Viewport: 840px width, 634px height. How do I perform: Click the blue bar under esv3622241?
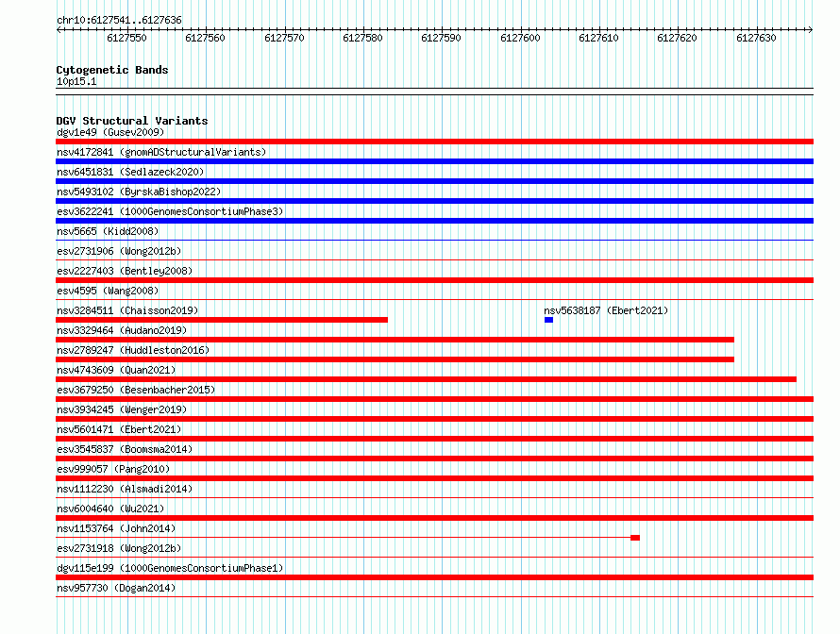coord(434,221)
